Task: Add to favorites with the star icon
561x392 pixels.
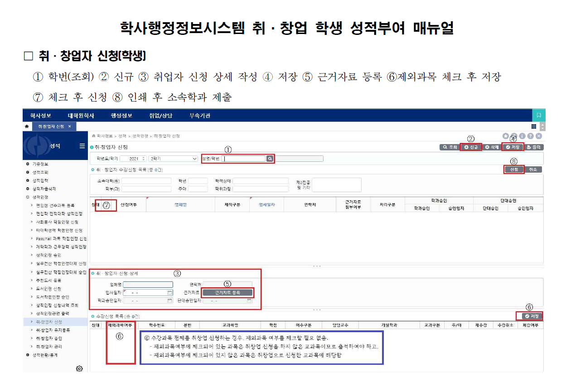Action: (x=505, y=136)
